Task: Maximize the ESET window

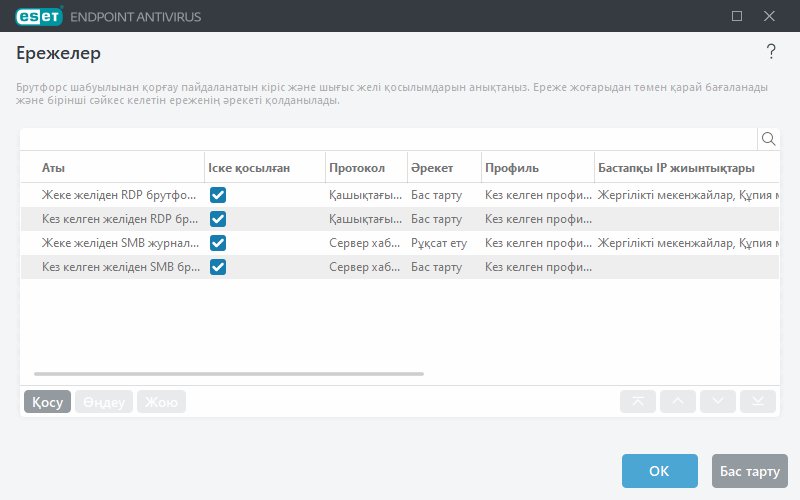Action: click(x=737, y=16)
